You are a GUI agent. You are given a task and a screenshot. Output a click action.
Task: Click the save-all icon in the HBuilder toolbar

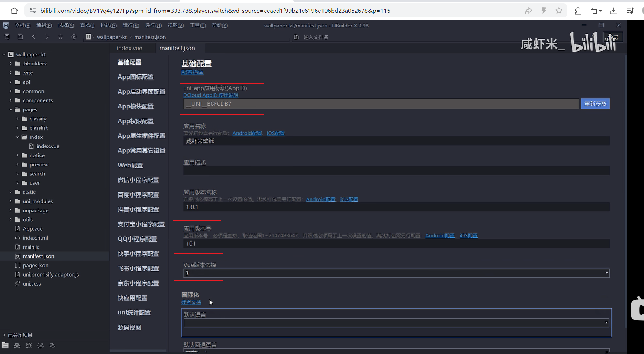7,36
